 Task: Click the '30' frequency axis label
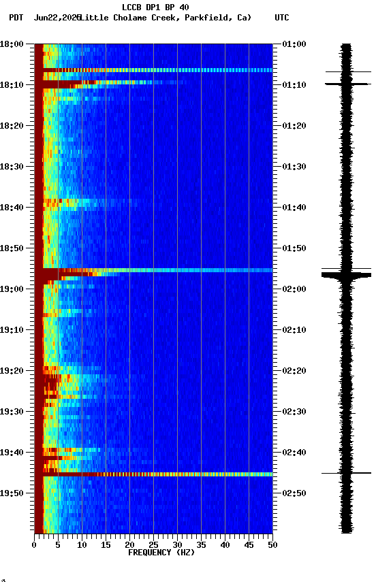pos(177,545)
